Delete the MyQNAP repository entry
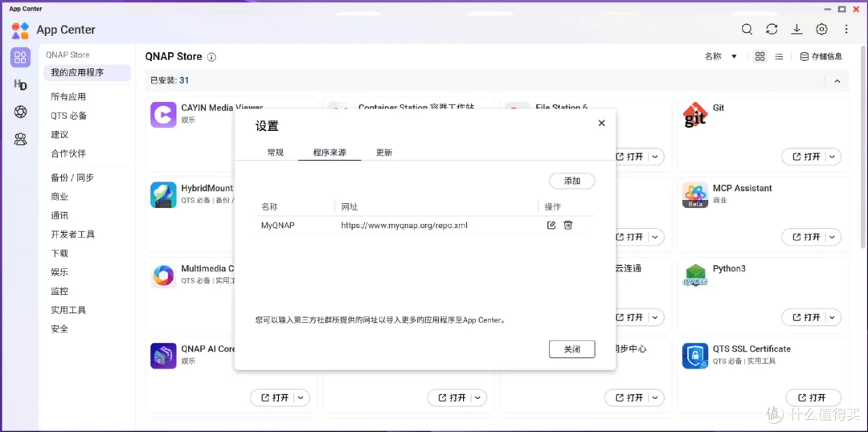Screen dimensions: 868x432 pyautogui.click(x=568, y=225)
